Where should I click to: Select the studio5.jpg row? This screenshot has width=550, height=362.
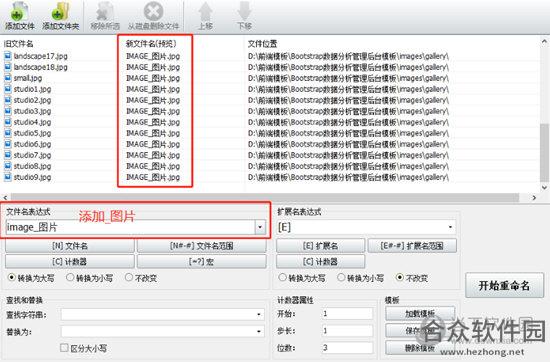270,133
